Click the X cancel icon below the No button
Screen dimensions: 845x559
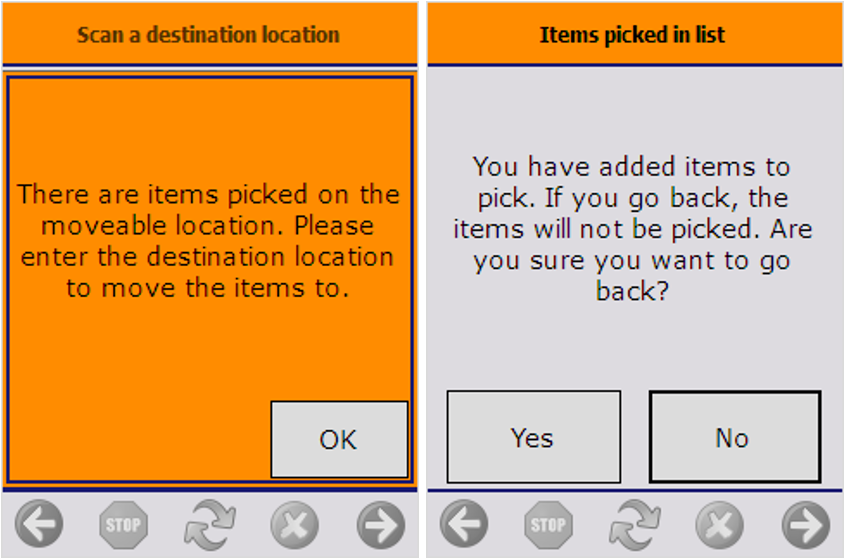click(x=720, y=524)
